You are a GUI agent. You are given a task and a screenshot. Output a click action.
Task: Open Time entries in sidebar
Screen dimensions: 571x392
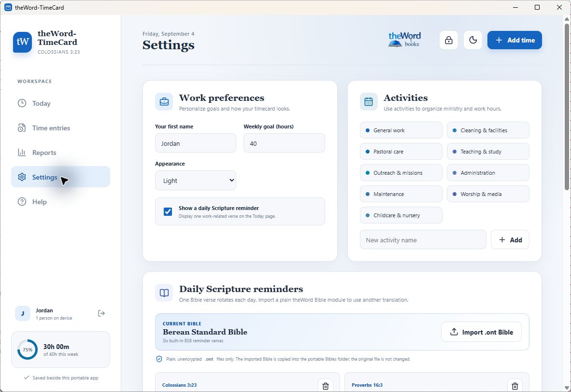(x=60, y=128)
